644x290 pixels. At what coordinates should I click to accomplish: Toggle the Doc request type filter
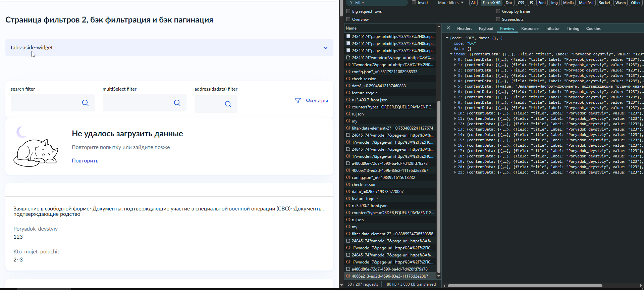coord(509,3)
